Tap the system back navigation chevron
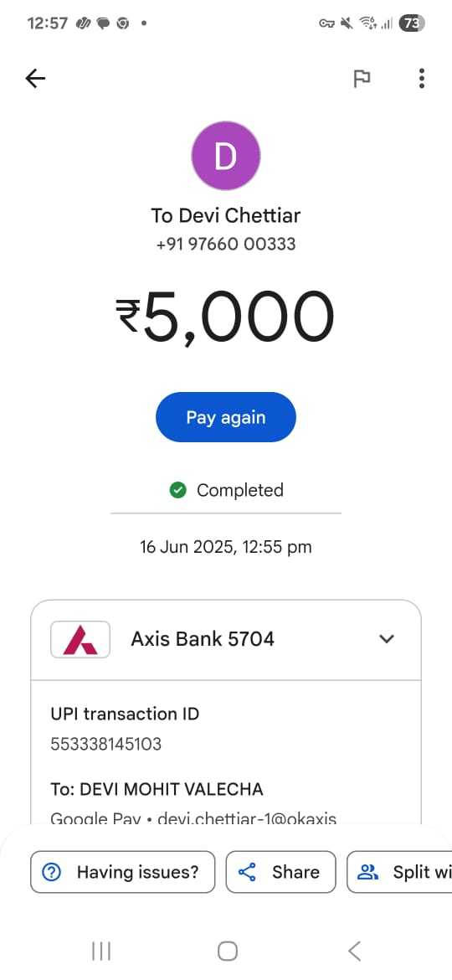Image resolution: width=452 pixels, height=980 pixels. [354, 952]
